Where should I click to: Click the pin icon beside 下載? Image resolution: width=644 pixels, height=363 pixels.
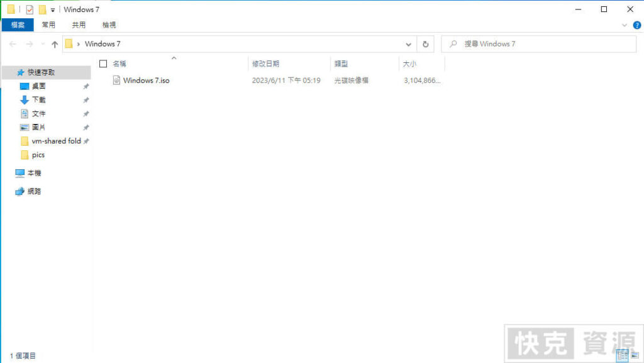tap(86, 100)
